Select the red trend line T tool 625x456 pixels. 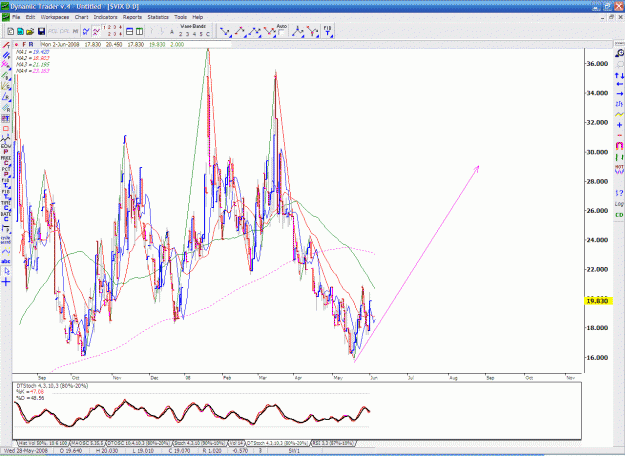(6, 45)
